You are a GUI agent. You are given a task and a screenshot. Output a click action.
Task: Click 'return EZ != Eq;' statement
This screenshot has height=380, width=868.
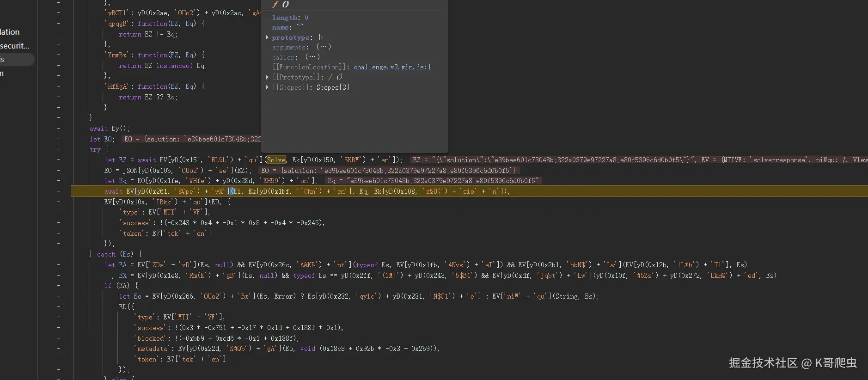pyautogui.click(x=148, y=34)
